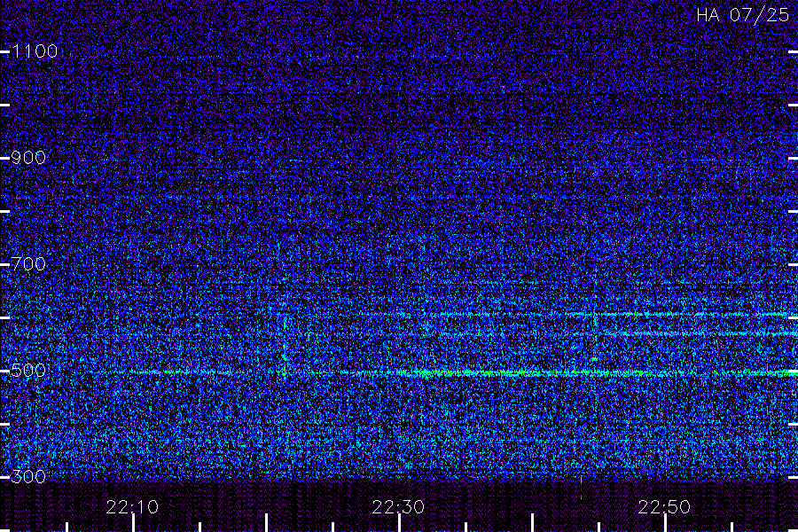Click the 22:50 time axis label
This screenshot has width=798, height=532.
(664, 507)
